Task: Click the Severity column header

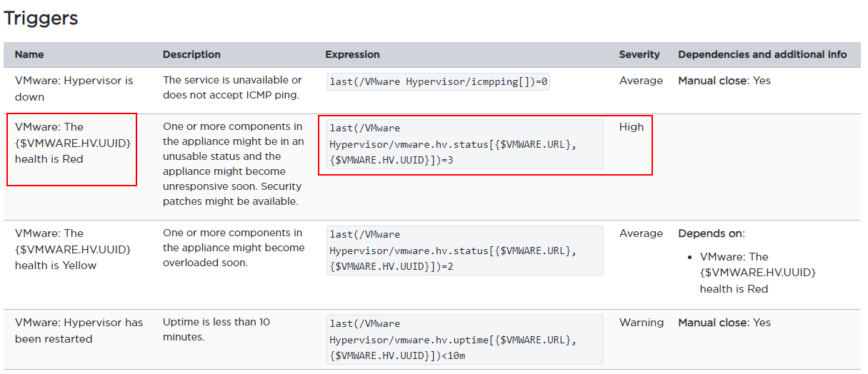Action: [x=639, y=54]
